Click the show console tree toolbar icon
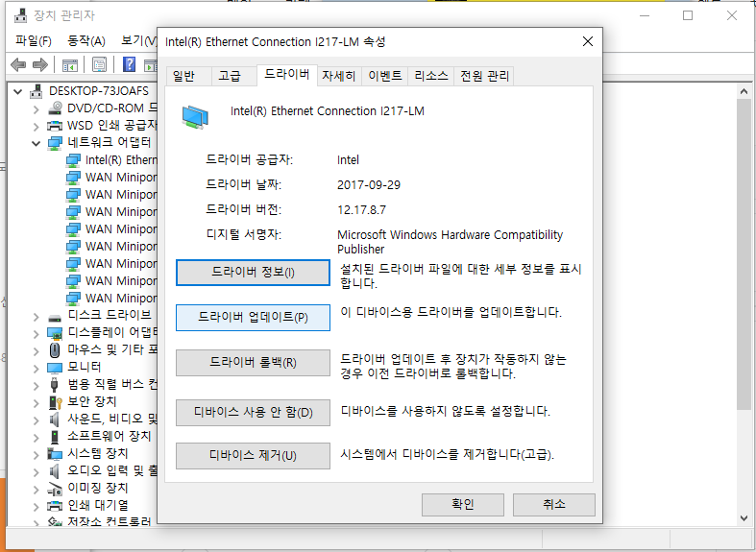Screen dimensions: 756x552 (70, 64)
